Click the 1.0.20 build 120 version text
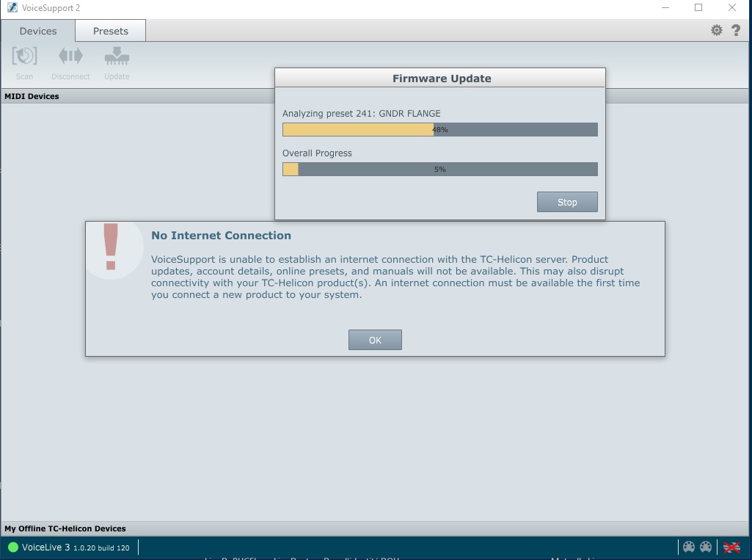Viewport: 752px width, 560px height. 101,548
